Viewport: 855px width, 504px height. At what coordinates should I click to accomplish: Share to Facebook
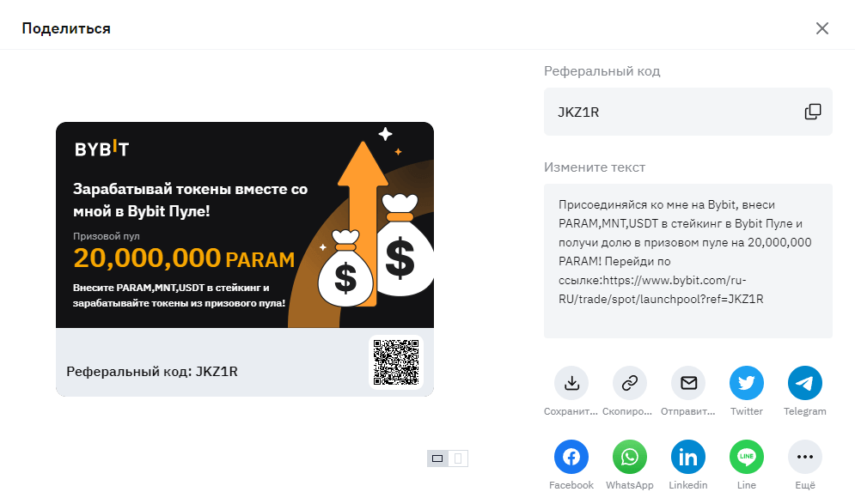[x=571, y=457]
